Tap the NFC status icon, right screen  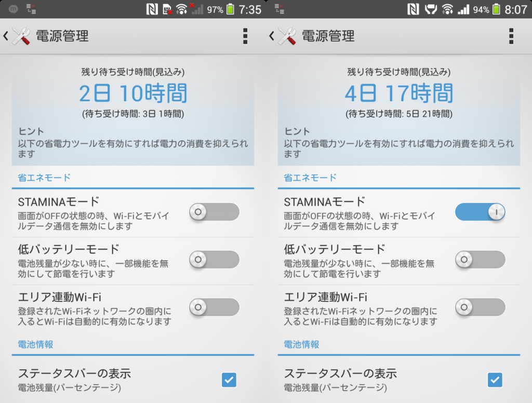(x=413, y=9)
